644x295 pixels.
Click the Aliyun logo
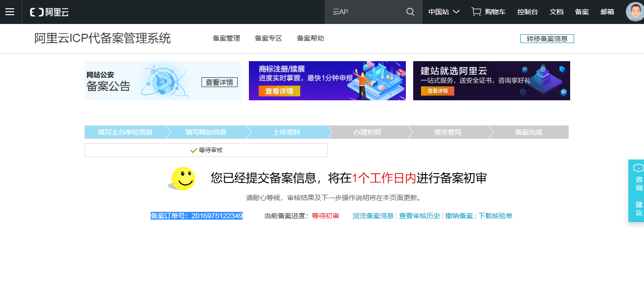click(x=49, y=12)
